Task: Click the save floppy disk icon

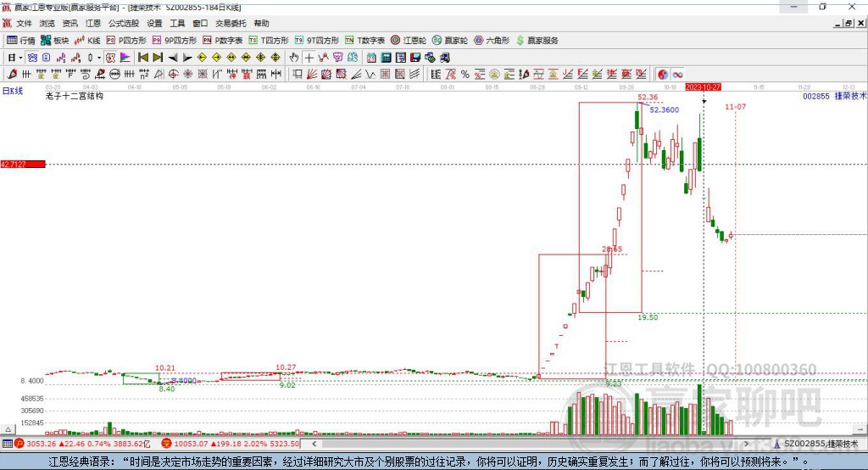Action: pyautogui.click(x=415, y=58)
